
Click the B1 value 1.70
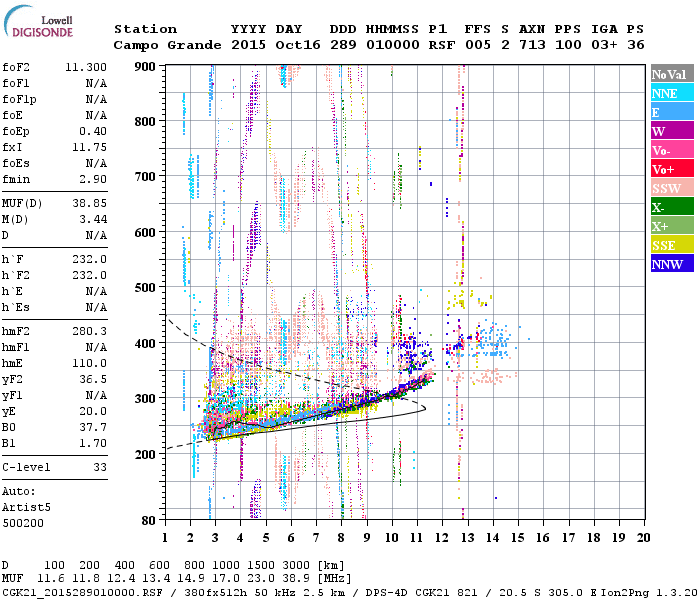pyautogui.click(x=93, y=443)
